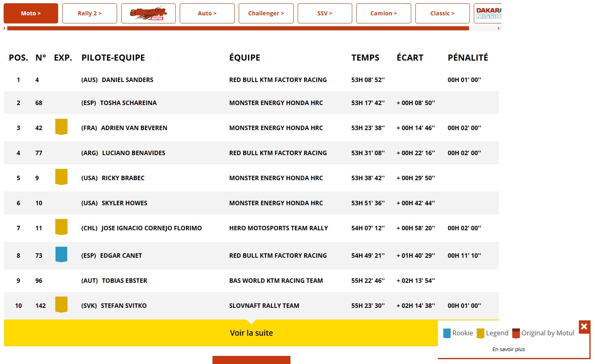Click rider name Edgar Canet
This screenshot has width=595, height=364.
coord(121,256)
